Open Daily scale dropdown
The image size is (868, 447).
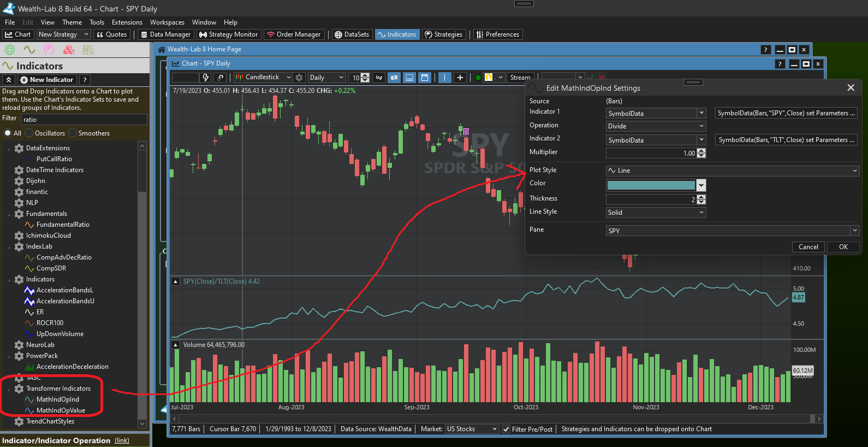pyautogui.click(x=326, y=78)
